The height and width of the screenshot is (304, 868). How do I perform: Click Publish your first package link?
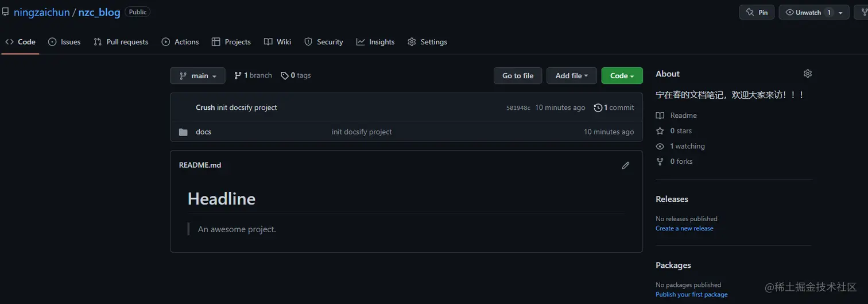(691, 294)
